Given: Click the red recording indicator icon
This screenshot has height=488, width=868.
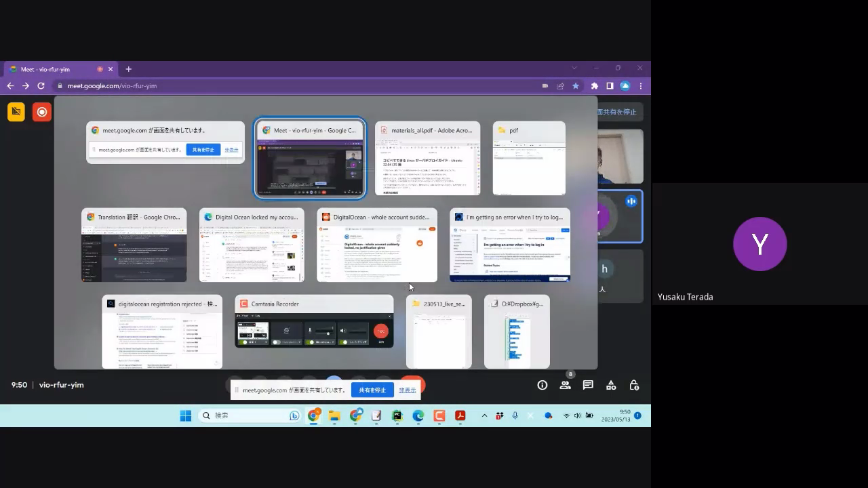Looking at the screenshot, I should coord(42,112).
